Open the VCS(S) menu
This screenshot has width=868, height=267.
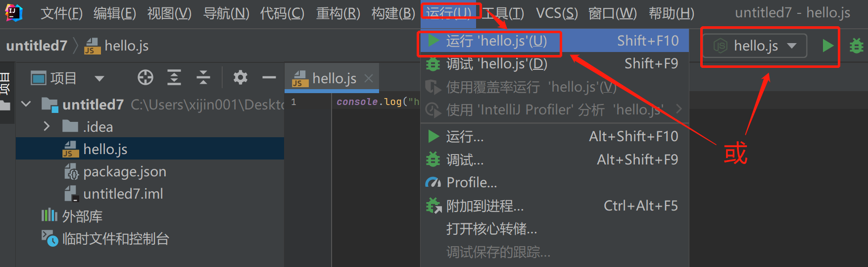pyautogui.click(x=557, y=13)
